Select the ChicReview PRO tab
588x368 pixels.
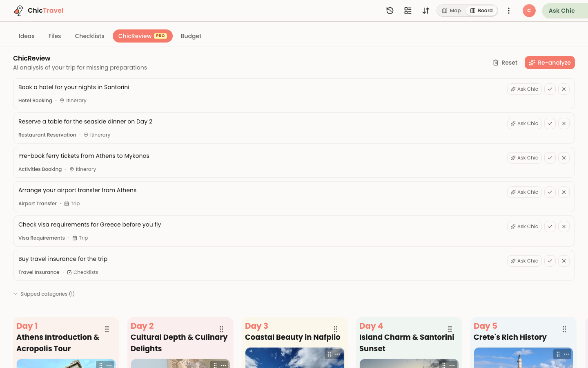pos(143,36)
